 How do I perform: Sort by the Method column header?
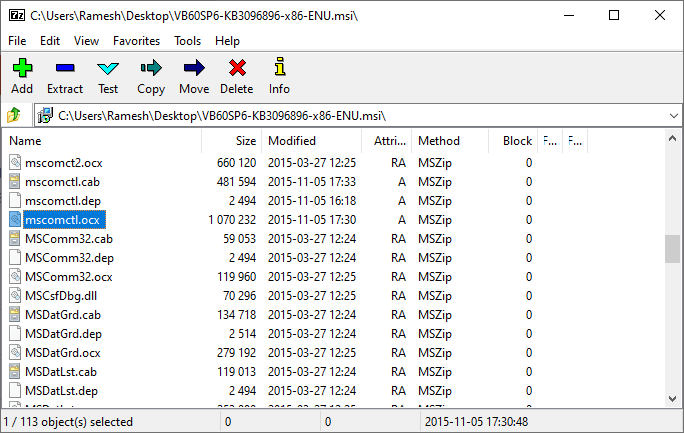pyautogui.click(x=450, y=141)
